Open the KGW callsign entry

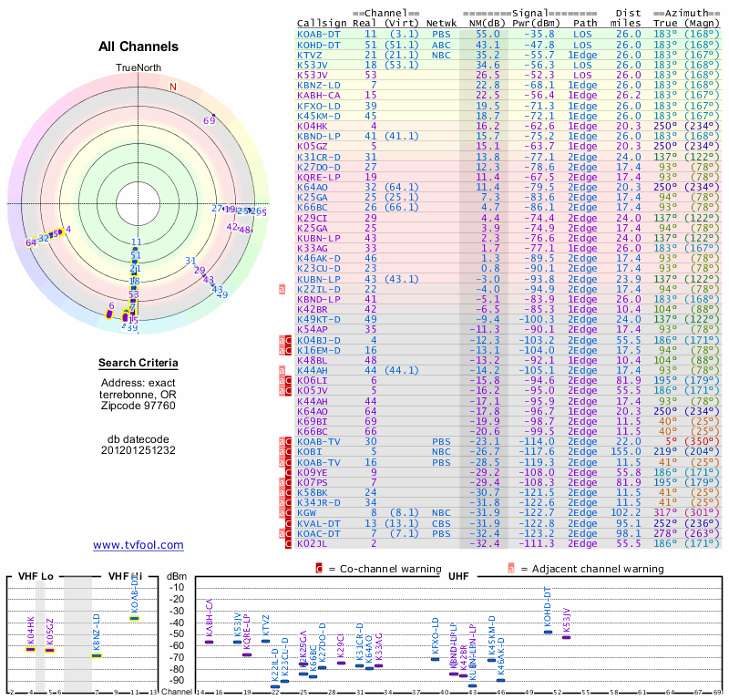(306, 513)
